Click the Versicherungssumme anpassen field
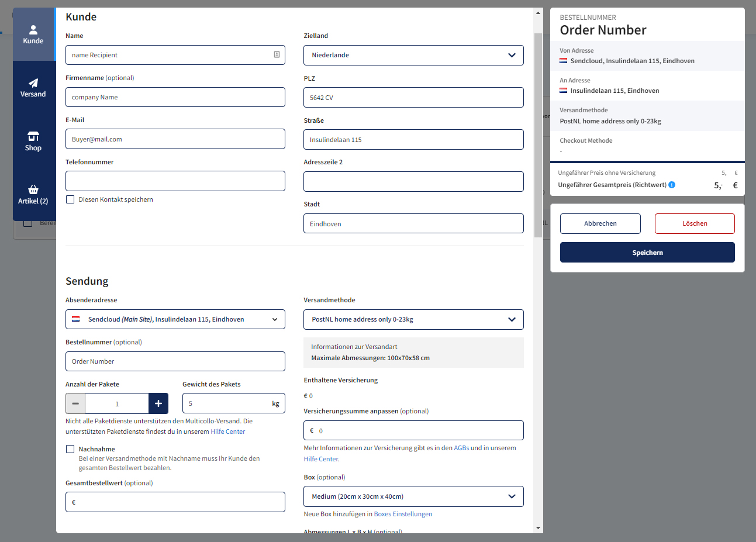Screen dimensions: 756x542 (x=413, y=430)
